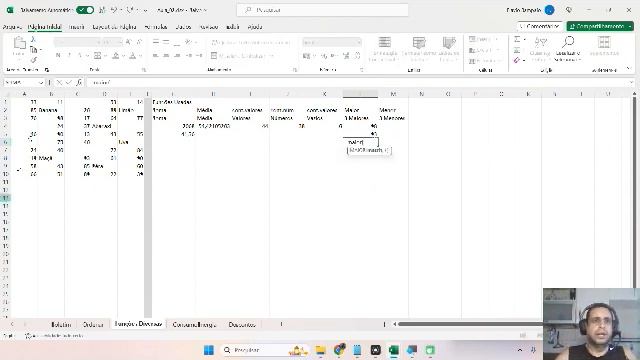
Task: Switch to the Consumo Energia sheet tab
Action: (194, 324)
